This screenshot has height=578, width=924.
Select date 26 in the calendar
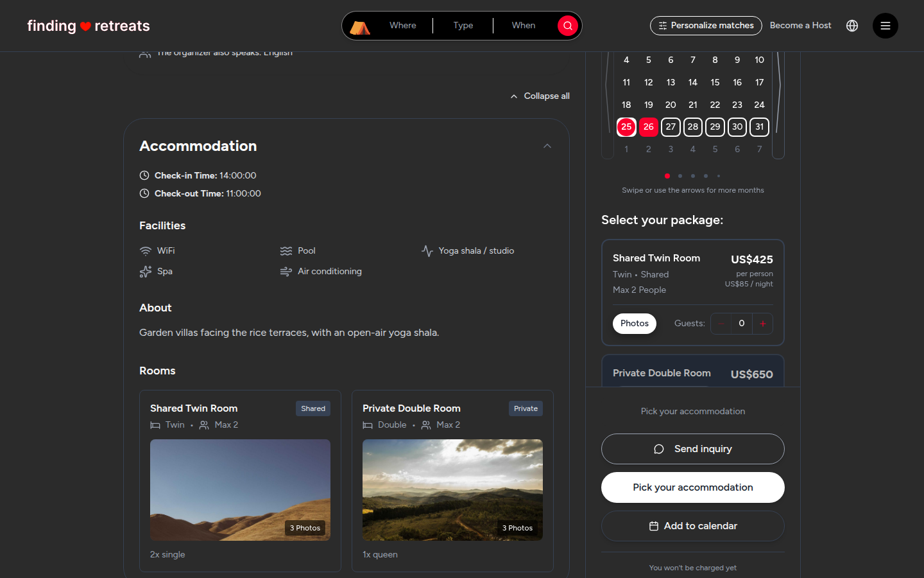(x=649, y=127)
